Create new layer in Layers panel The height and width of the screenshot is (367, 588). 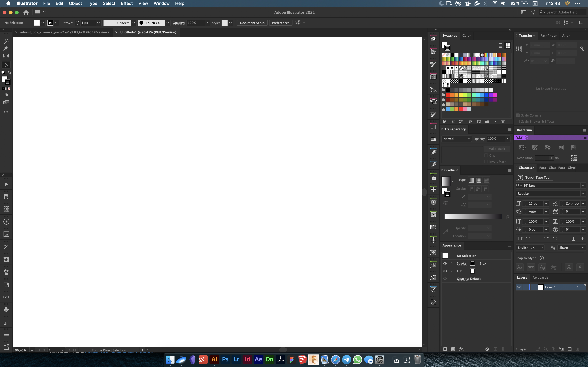pos(569,349)
